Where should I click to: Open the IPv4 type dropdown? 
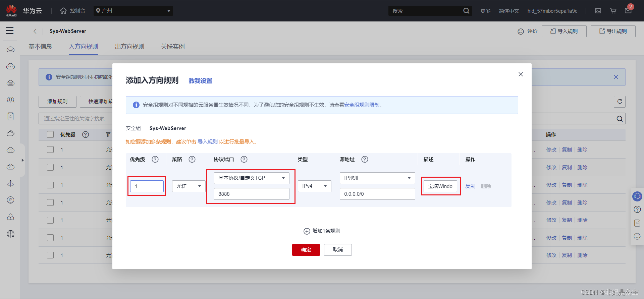314,186
